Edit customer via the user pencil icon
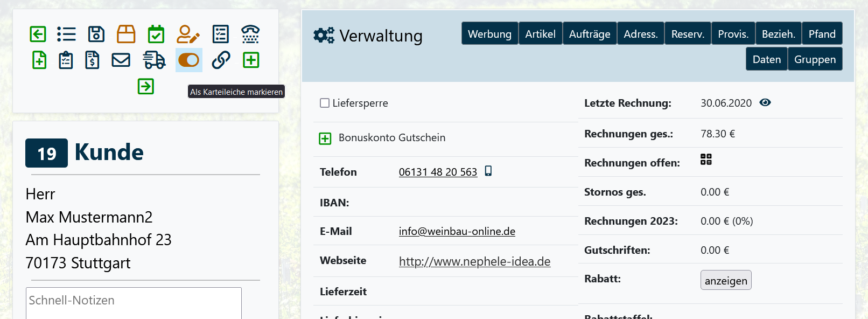The height and width of the screenshot is (319, 868). [188, 34]
